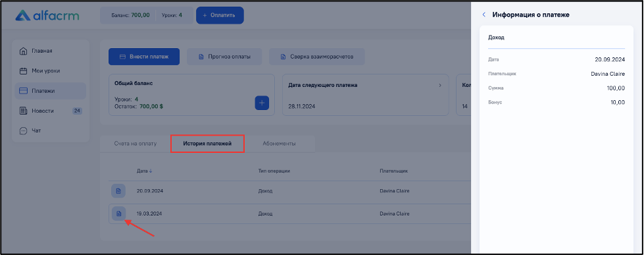Switch to the История платежей tab
This screenshot has width=644, height=255.
point(207,144)
